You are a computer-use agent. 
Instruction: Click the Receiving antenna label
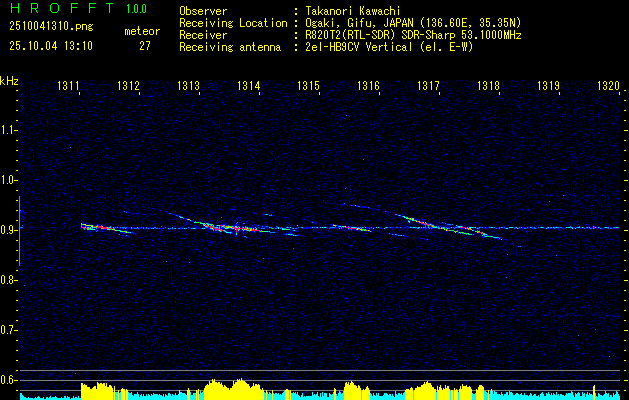tap(230, 47)
